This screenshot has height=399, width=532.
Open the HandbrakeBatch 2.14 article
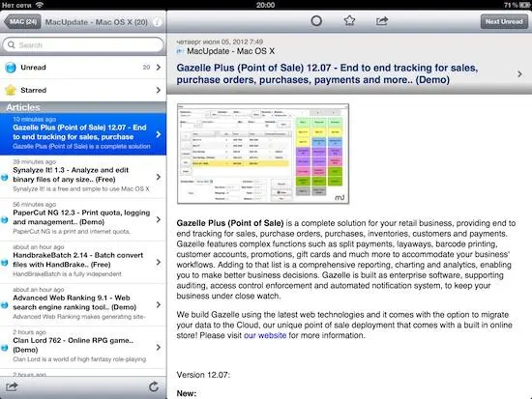point(83,263)
